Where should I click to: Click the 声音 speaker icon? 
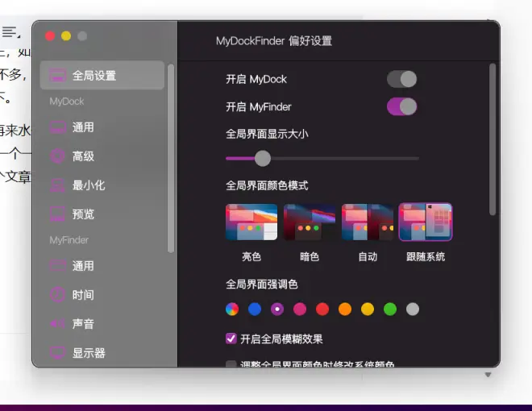point(57,324)
